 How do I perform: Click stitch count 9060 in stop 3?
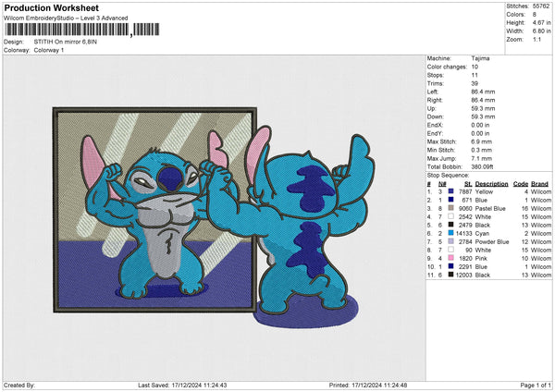point(465,208)
